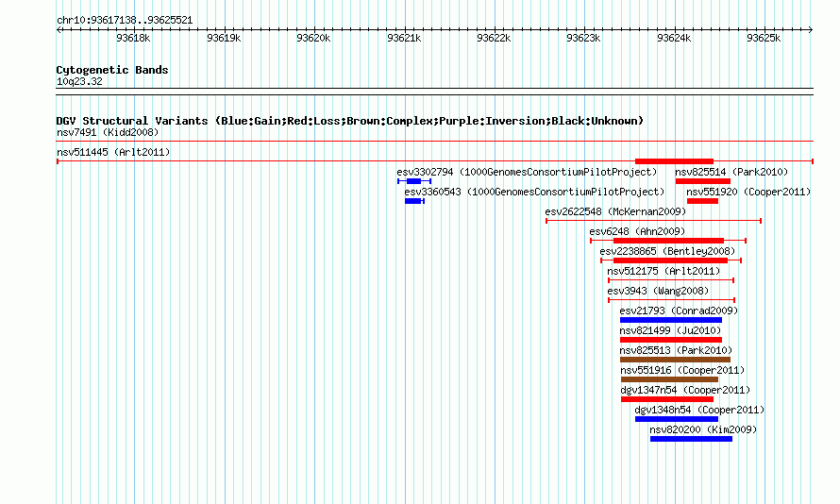Open the nsv551920 (Cooper2011) label
This screenshot has width=840, height=504.
click(x=748, y=192)
